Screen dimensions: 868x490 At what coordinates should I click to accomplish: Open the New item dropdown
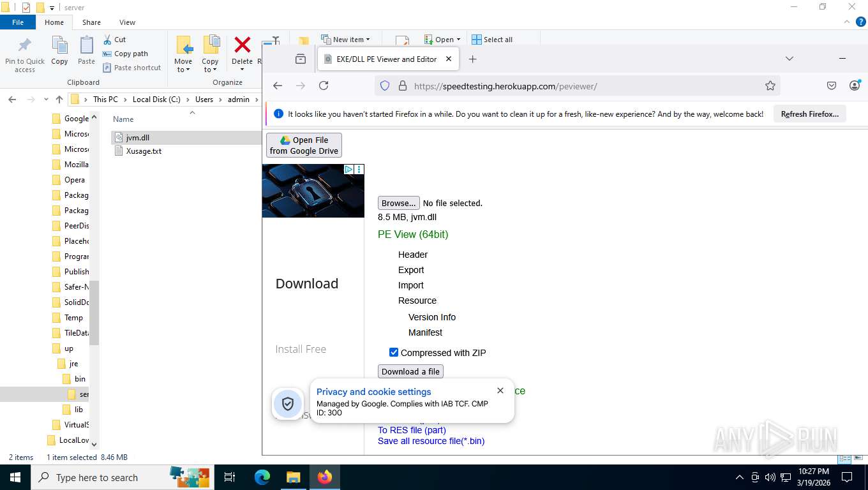point(345,40)
